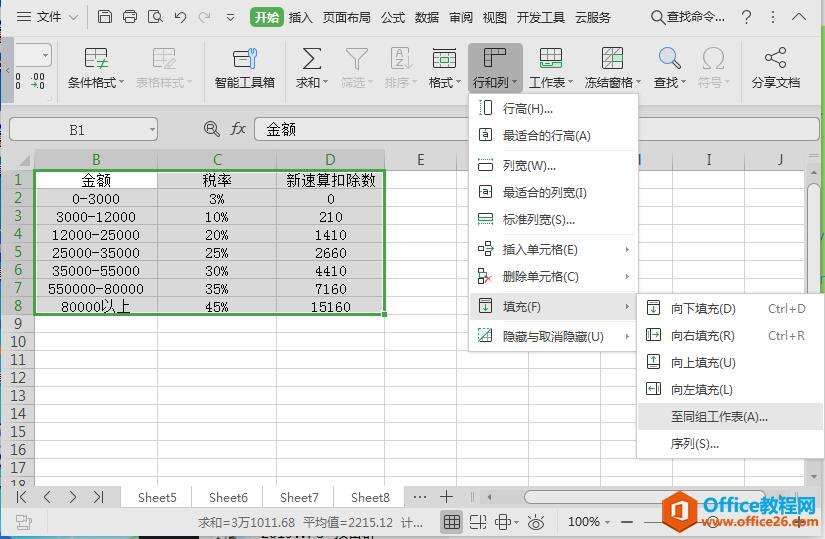The height and width of the screenshot is (539, 825).
Task: Switch to normal grid view in status bar
Action: tap(452, 522)
